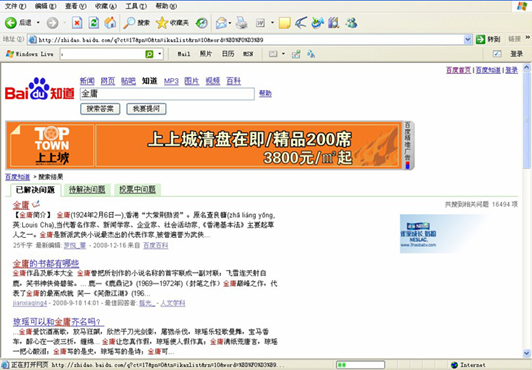Image resolution: width=532 pixels, height=370 pixels.
Task: Stop page loading with red X icon
Action: click(x=77, y=23)
